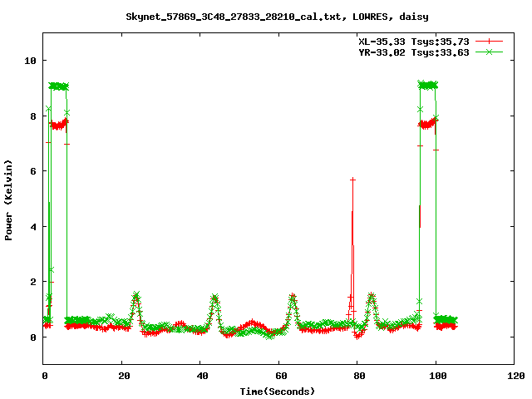Click the x-axis tick label 100
This screenshot has height=399, width=532.
[438, 376]
